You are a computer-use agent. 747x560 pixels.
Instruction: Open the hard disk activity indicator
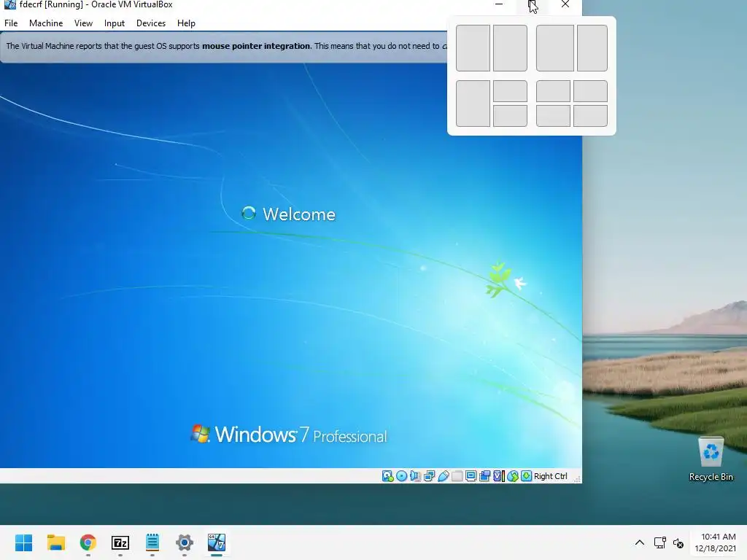pos(388,476)
